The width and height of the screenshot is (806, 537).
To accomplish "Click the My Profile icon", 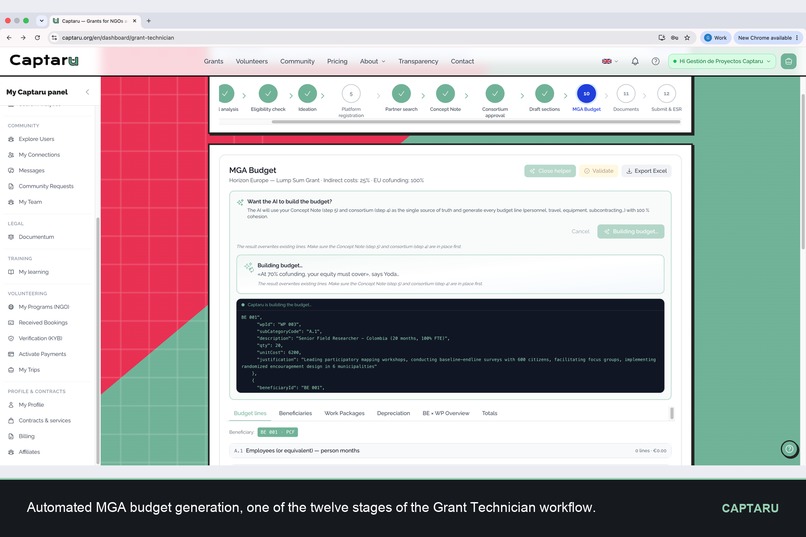I will click(11, 405).
